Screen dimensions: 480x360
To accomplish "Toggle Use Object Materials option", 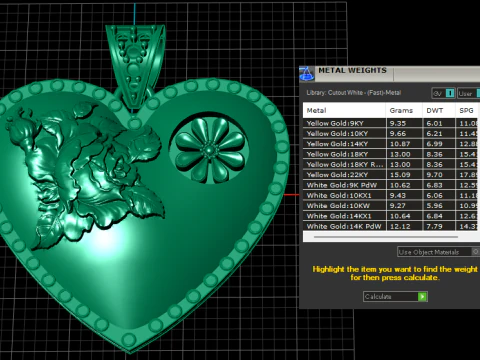I will [438, 252].
